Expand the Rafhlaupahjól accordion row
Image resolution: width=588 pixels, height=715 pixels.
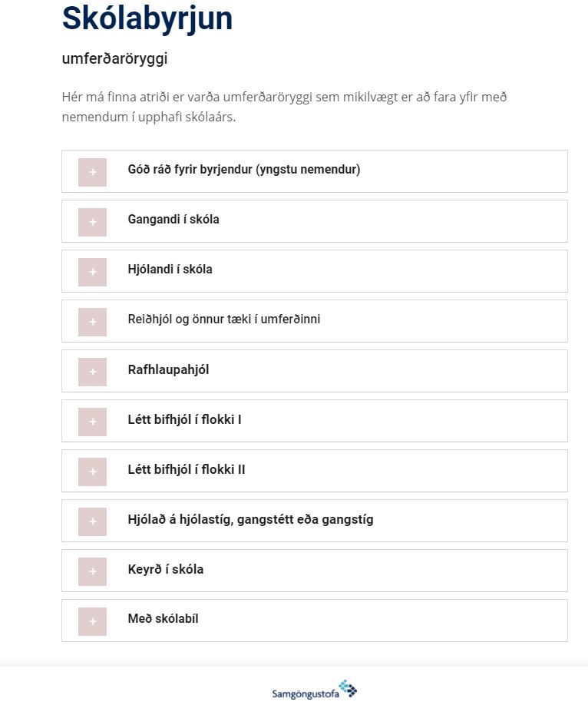pyautogui.click(x=315, y=371)
